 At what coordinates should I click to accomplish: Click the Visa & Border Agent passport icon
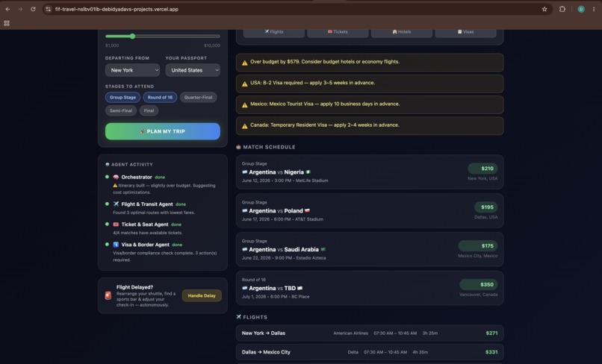[x=116, y=245]
